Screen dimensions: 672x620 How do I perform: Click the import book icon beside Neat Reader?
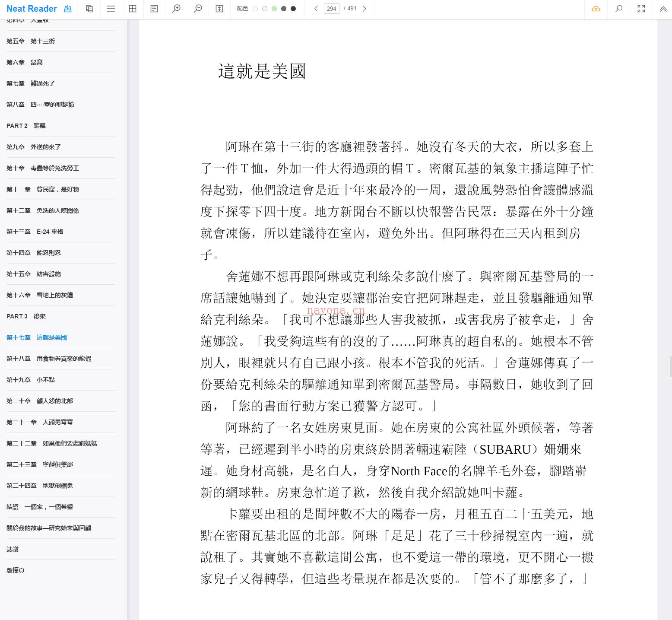(x=68, y=9)
